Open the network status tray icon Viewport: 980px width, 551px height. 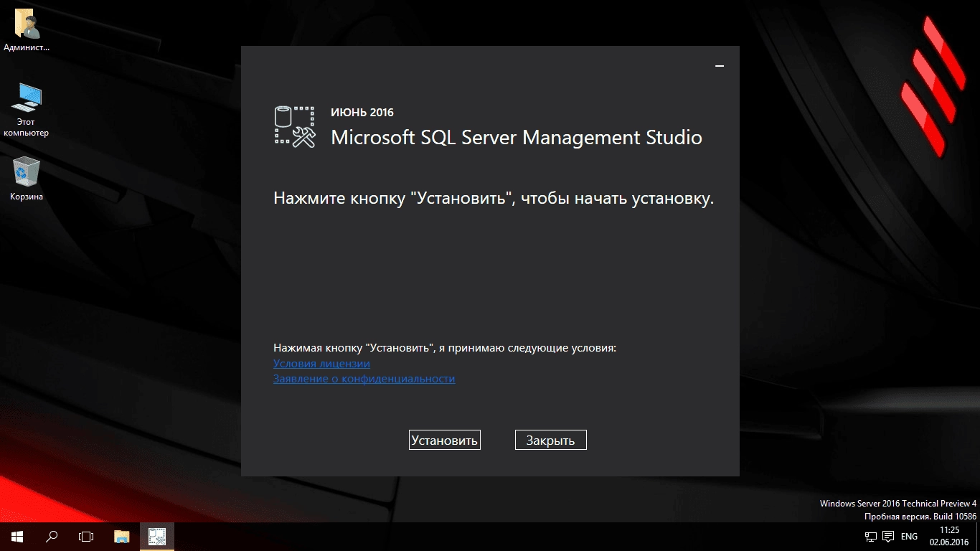coord(871,537)
